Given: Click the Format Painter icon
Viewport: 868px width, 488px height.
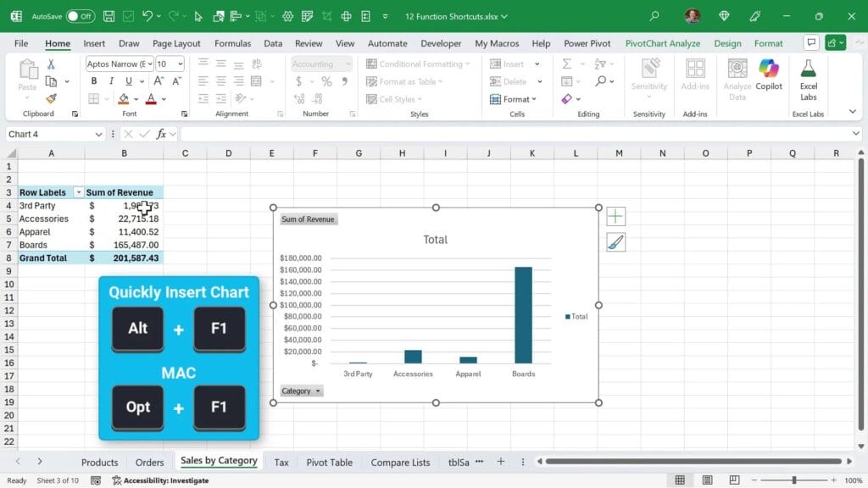Looking at the screenshot, I should pyautogui.click(x=51, y=99).
